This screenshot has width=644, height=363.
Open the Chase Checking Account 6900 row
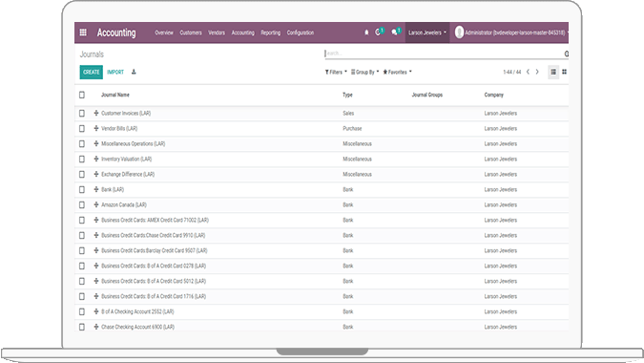[322, 327]
